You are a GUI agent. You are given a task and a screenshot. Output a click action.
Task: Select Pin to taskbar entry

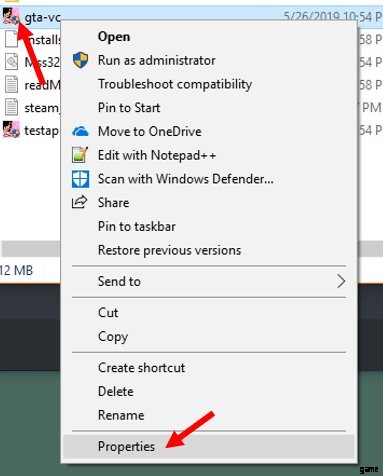[x=137, y=226]
